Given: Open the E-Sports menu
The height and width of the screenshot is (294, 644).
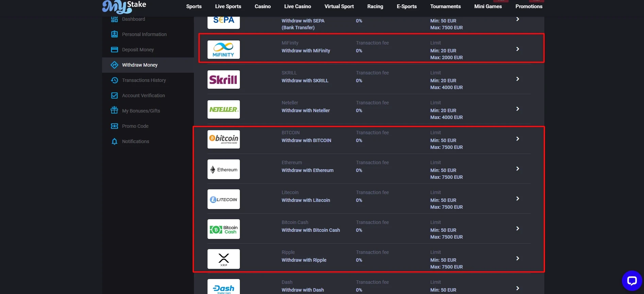Looking at the screenshot, I should (407, 6).
